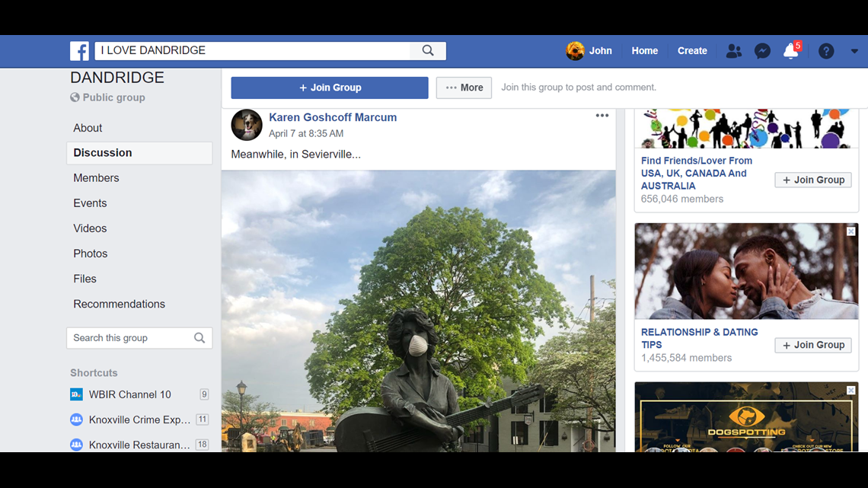Image resolution: width=868 pixels, height=488 pixels.
Task: Open the Quick Help question mark icon
Action: pos(826,51)
